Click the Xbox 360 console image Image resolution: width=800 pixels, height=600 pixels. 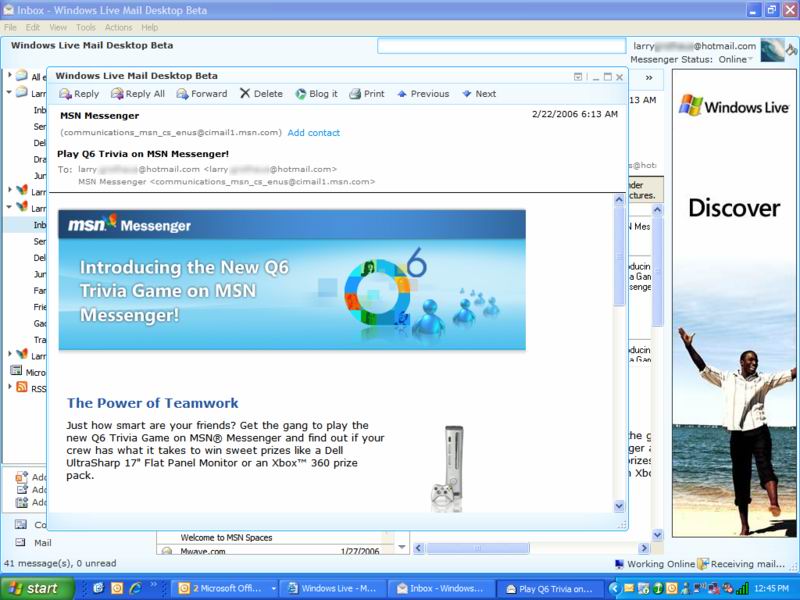448,468
